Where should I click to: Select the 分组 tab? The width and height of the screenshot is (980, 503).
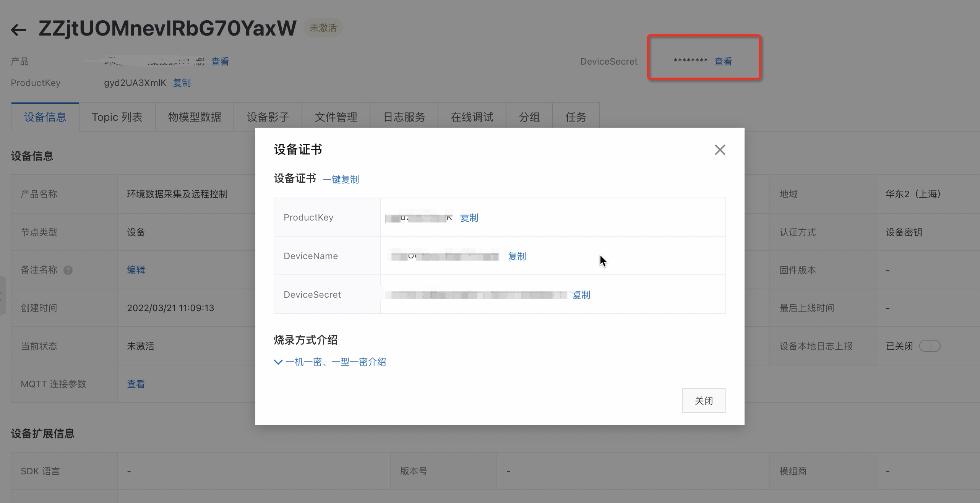point(529,117)
